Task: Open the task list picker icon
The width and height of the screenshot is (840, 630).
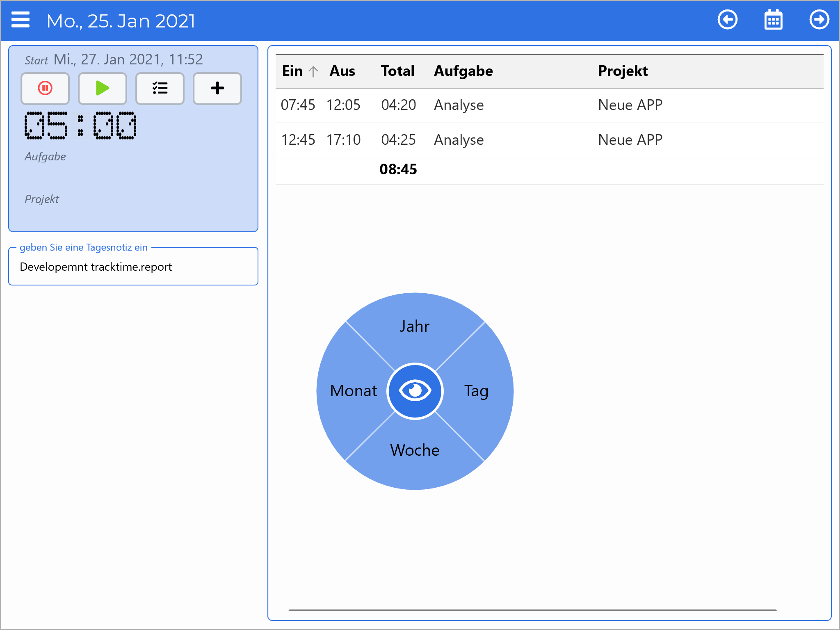Action: click(x=160, y=88)
